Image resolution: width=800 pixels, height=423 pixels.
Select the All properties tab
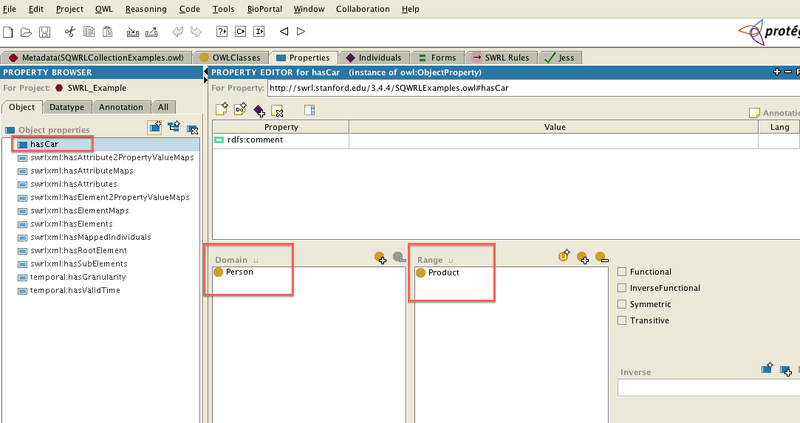pos(163,107)
